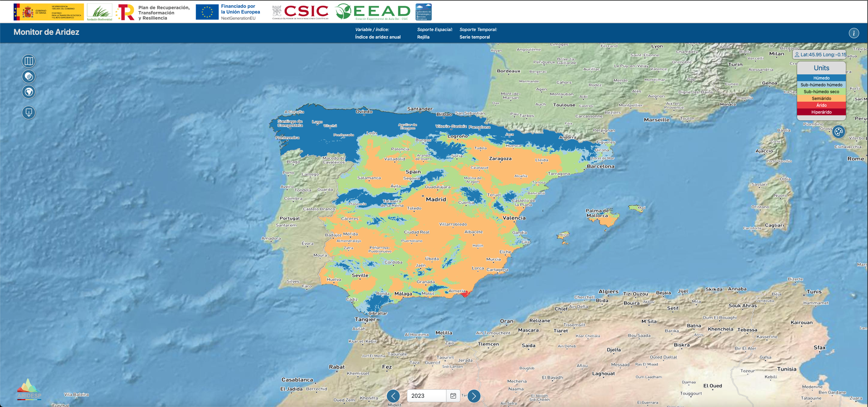The height and width of the screenshot is (407, 868).
Task: Click the Húmedo legend swatch
Action: point(821,78)
